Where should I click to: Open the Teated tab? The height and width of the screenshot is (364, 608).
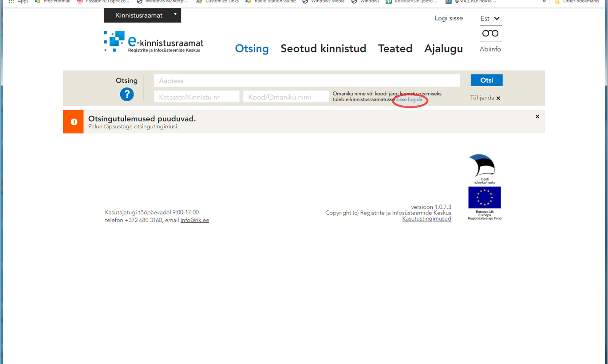click(x=395, y=48)
